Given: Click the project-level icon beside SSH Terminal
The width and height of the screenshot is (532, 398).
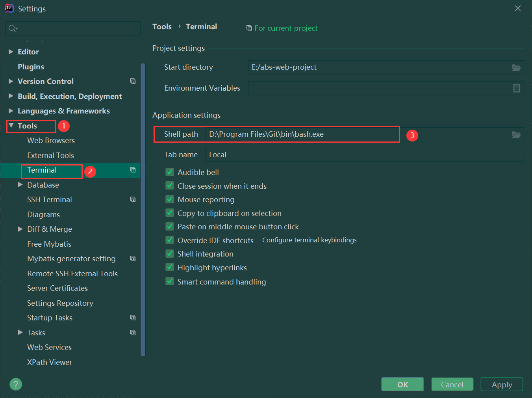Looking at the screenshot, I should pyautogui.click(x=133, y=199).
